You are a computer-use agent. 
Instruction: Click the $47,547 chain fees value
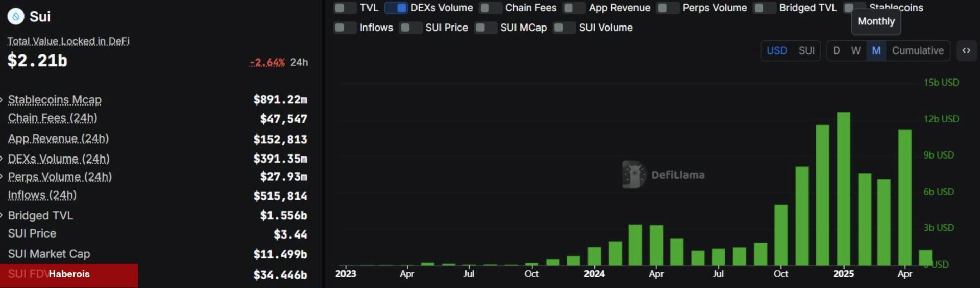pos(284,119)
